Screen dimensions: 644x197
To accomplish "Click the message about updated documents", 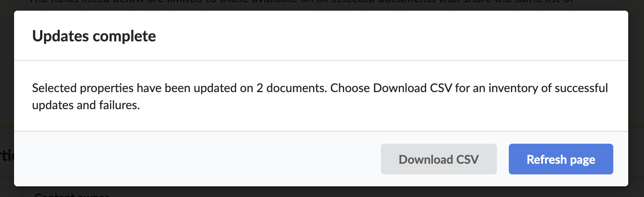I will coord(320,97).
